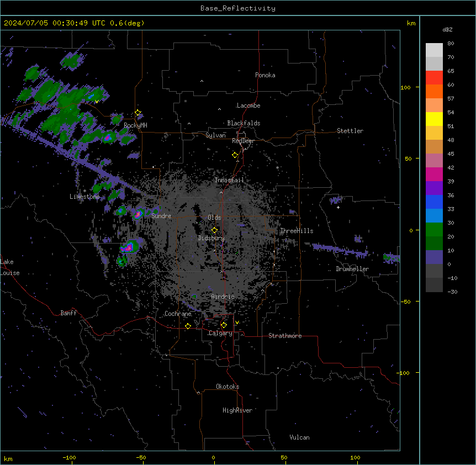Pick the magenta 39-42 dBZ legend swatch
The image size is (476, 465).
[x=434, y=174]
